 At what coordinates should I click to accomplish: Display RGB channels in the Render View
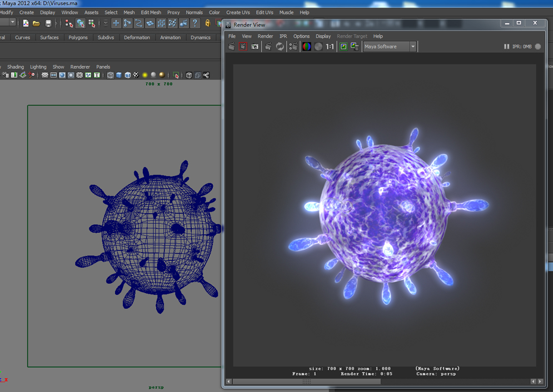[x=306, y=46]
